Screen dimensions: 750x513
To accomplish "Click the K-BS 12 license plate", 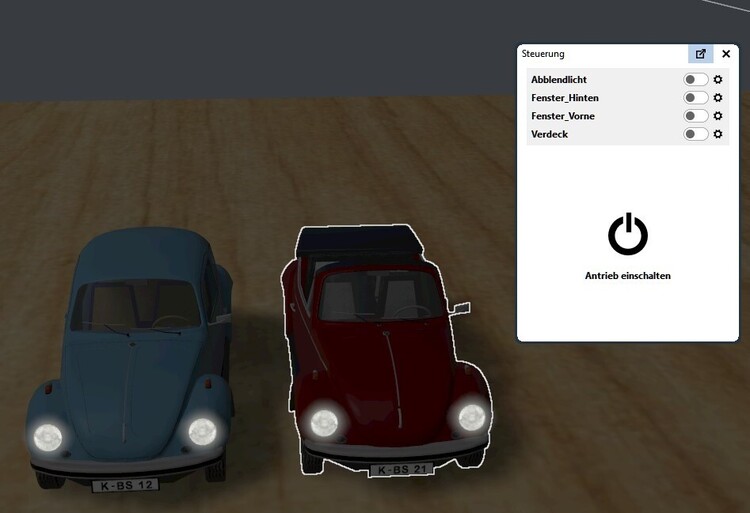I will pyautogui.click(x=125, y=485).
